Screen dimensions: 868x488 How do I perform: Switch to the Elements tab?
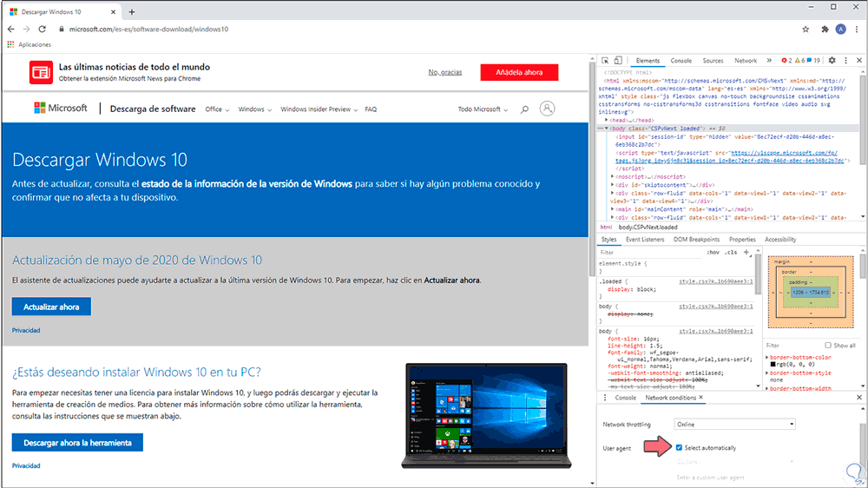click(648, 61)
